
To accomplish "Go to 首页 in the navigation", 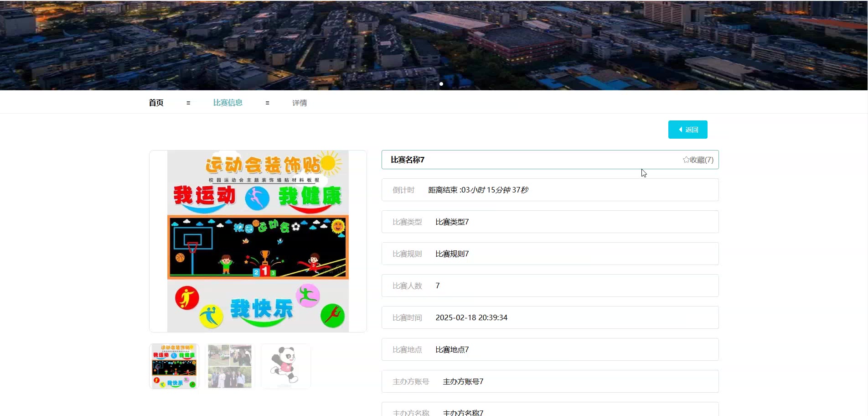I will pyautogui.click(x=156, y=103).
